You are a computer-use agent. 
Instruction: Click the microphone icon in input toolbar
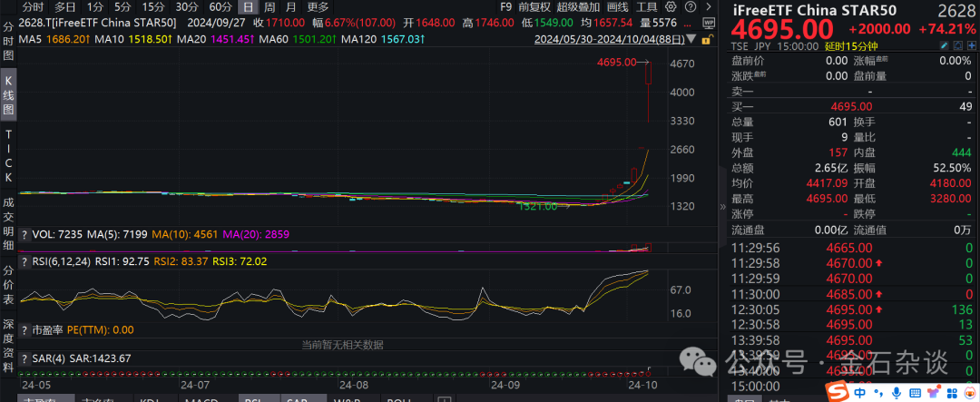pos(896,391)
